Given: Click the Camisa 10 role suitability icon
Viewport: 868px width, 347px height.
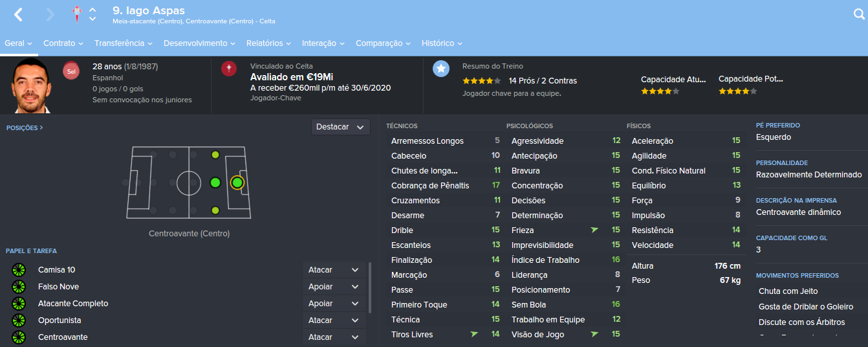Looking at the screenshot, I should click(18, 270).
